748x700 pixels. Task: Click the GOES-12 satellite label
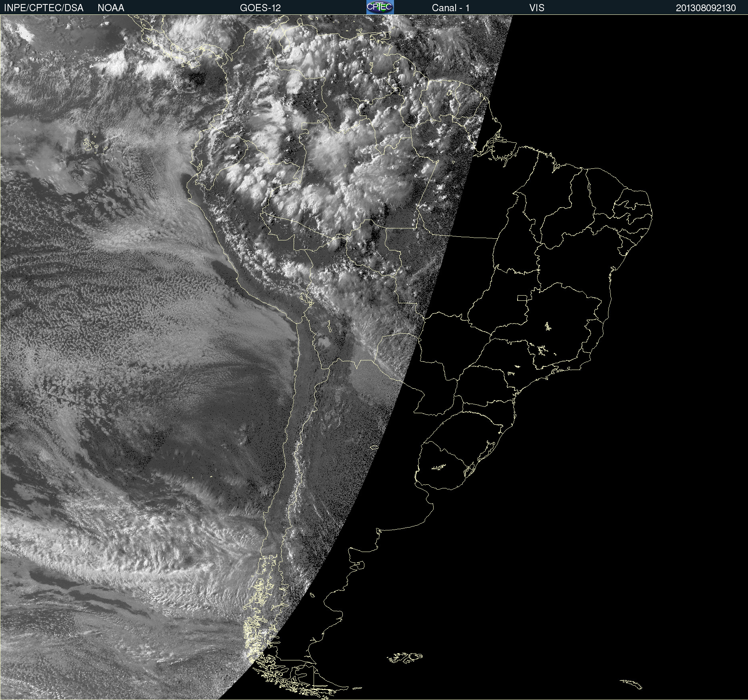260,8
